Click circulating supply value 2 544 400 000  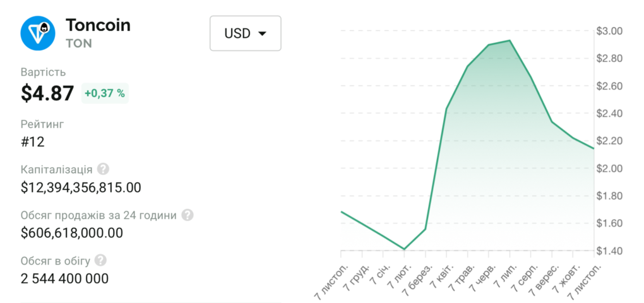click(64, 278)
